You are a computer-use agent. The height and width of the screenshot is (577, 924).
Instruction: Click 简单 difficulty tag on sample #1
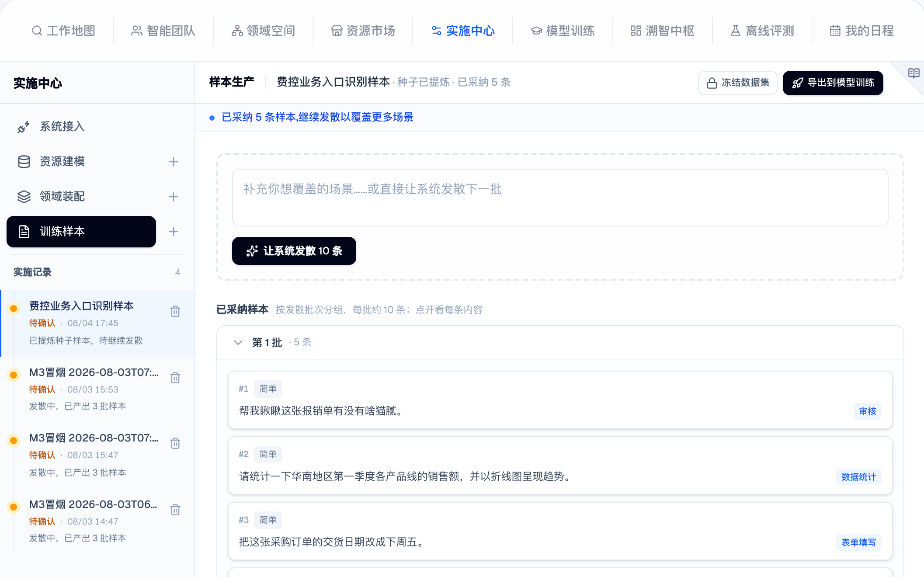tap(268, 389)
